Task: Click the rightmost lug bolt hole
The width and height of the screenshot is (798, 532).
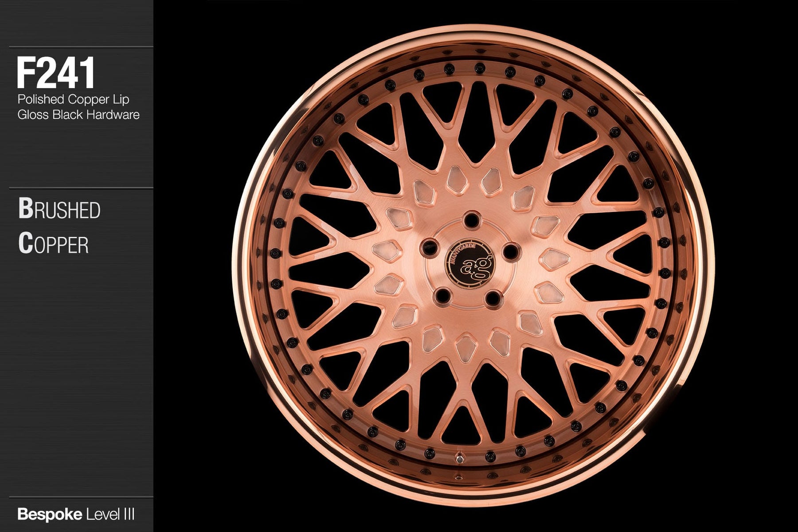Action: pos(511,252)
